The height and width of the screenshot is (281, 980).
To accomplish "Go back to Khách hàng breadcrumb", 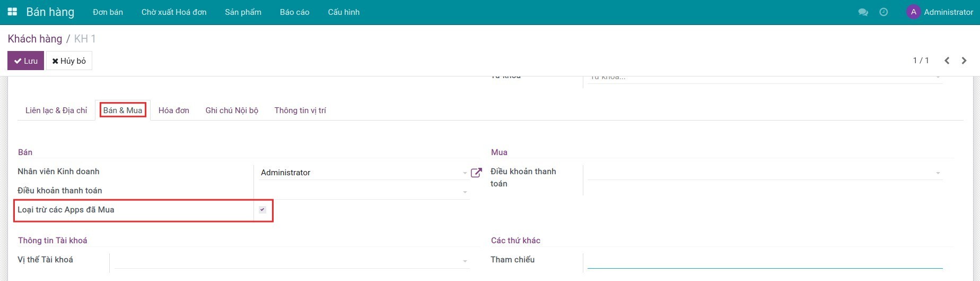I will click(x=35, y=39).
